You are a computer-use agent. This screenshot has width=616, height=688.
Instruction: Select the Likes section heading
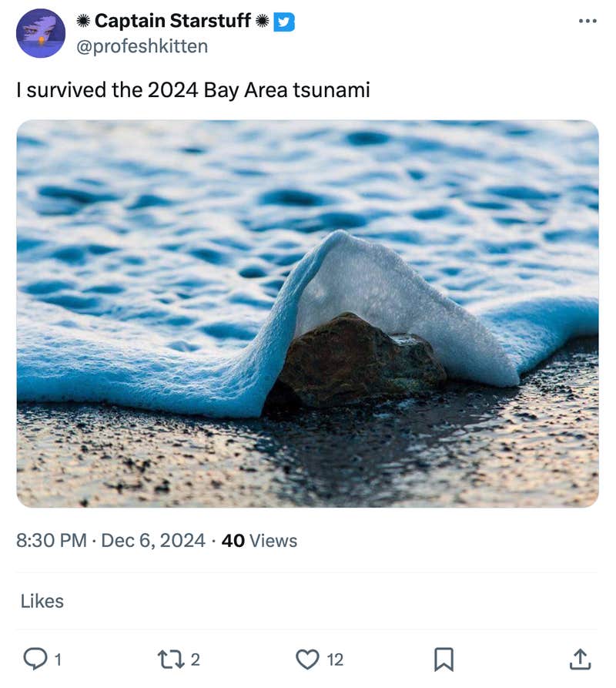click(x=42, y=602)
